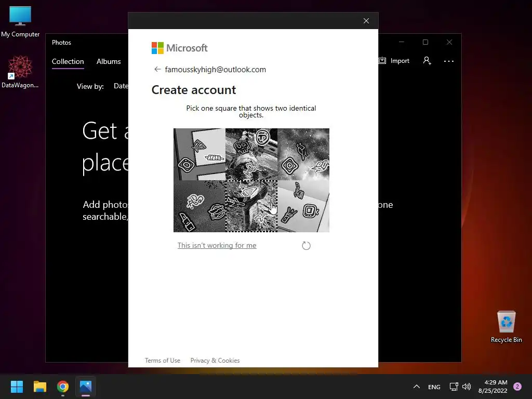Select the bottom-right captcha square with flashlight
Image resolution: width=532 pixels, height=399 pixels.
coord(303,206)
